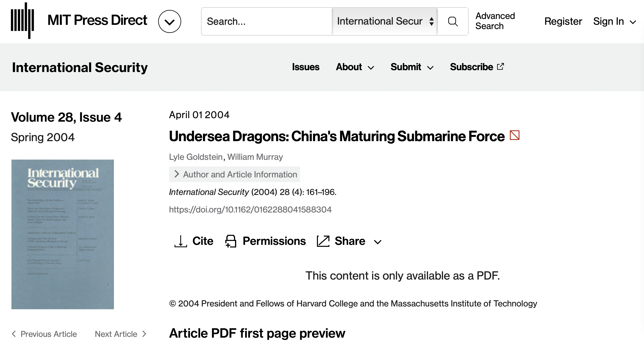
Task: Click 'This content is only available as a PDF' text
Action: [x=402, y=276]
